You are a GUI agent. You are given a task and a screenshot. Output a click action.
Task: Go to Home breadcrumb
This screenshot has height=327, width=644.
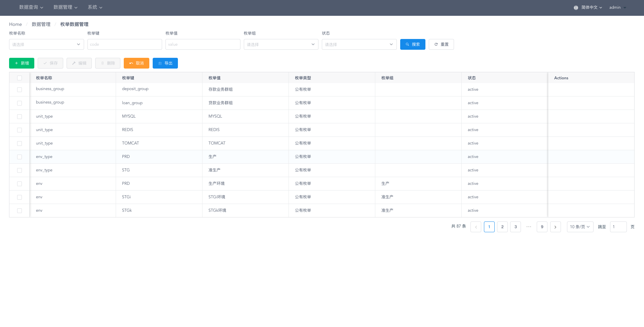click(x=15, y=24)
